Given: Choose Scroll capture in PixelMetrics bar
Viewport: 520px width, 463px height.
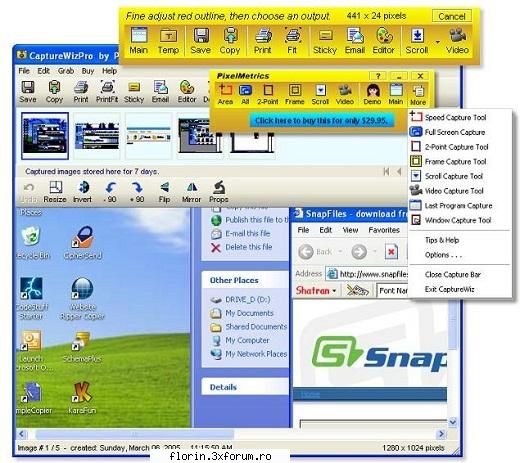Looking at the screenshot, I should tap(320, 94).
